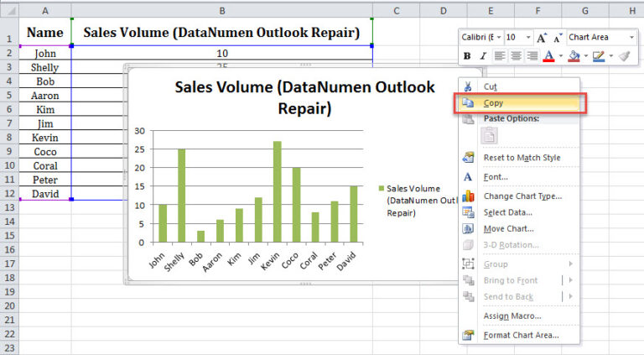Open the Chart Area element dropdown

[631, 38]
